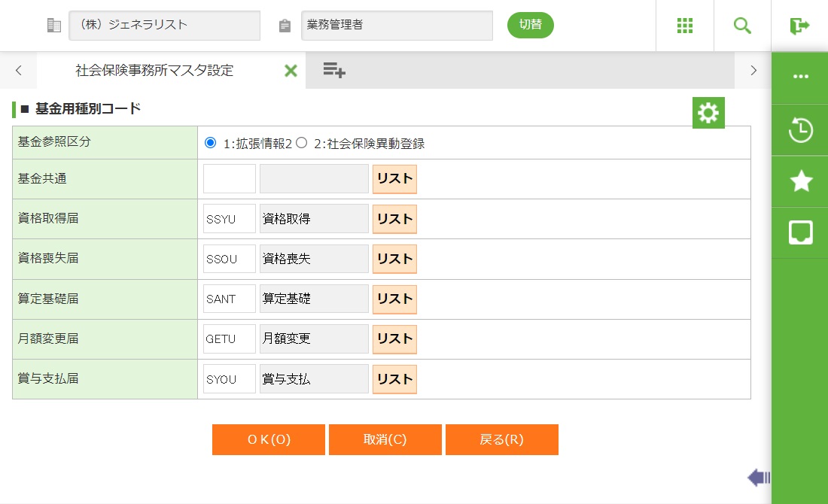This screenshot has height=504, width=828.
Task: Open the green settings gear icon
Action: click(708, 113)
